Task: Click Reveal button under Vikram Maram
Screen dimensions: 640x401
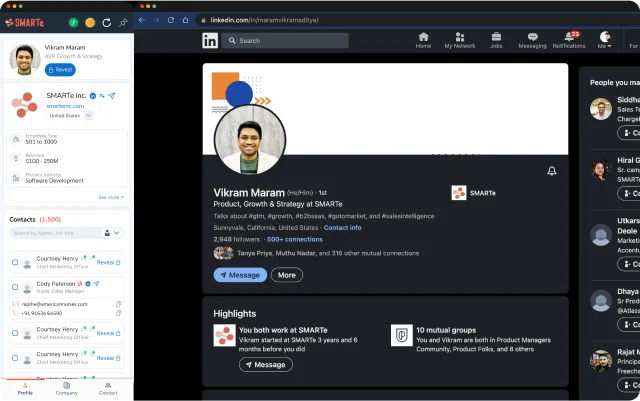Action: tap(60, 70)
